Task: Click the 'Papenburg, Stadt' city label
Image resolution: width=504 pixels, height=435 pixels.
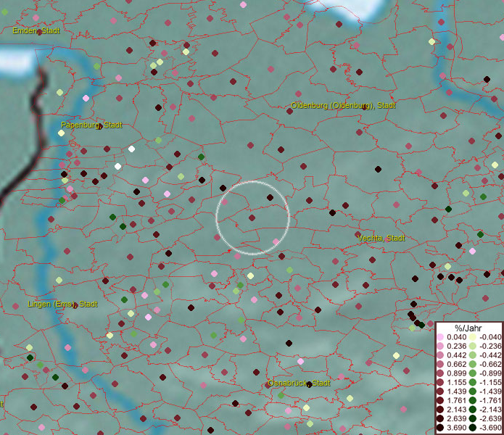Action: [91, 125]
